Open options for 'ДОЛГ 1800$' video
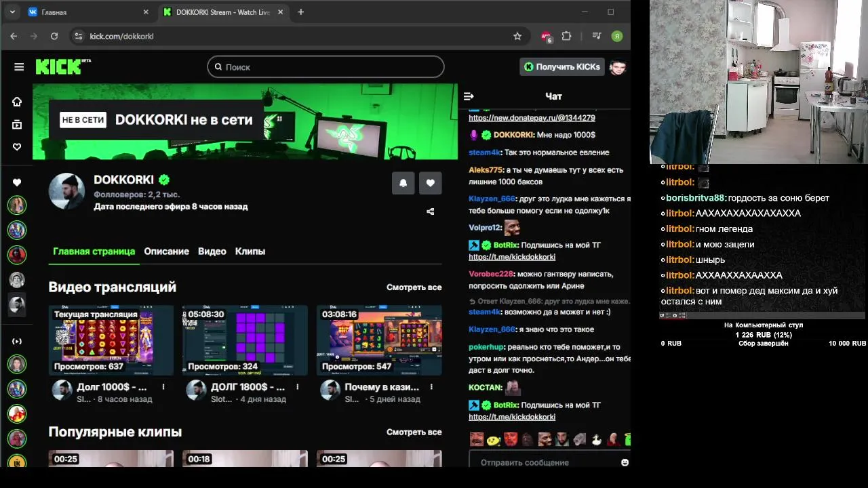The width and height of the screenshot is (868, 488). [298, 387]
